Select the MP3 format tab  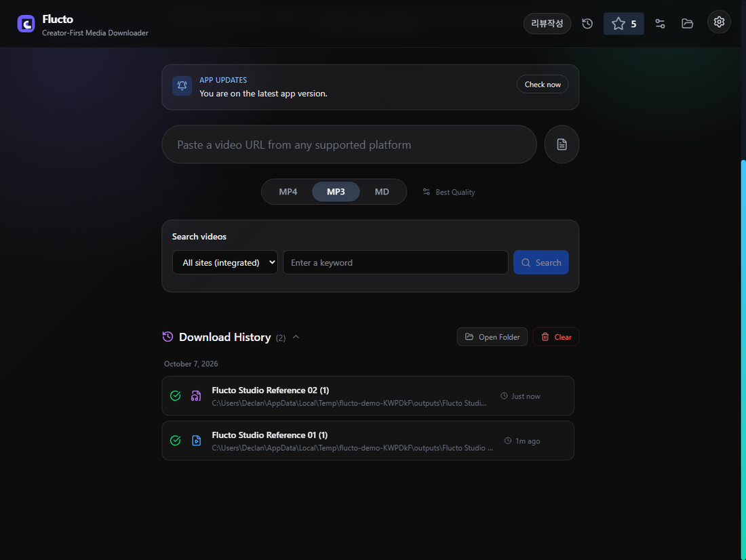pyautogui.click(x=336, y=192)
